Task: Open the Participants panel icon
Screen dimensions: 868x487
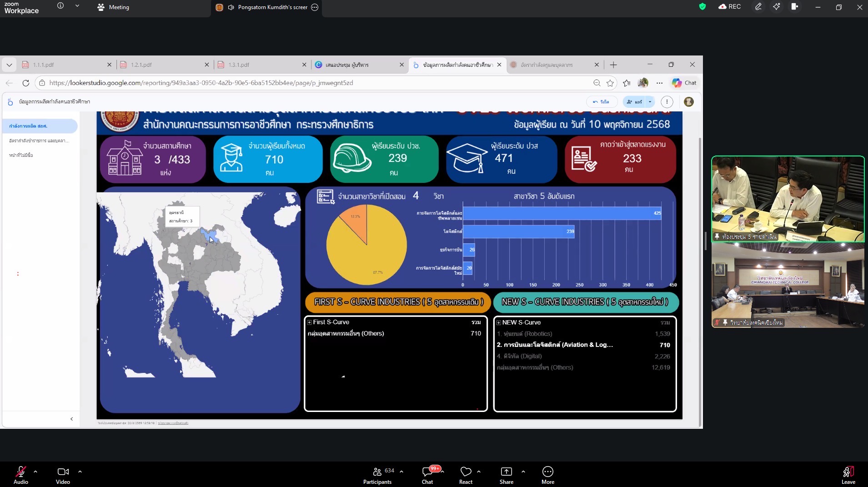Action: click(377, 472)
